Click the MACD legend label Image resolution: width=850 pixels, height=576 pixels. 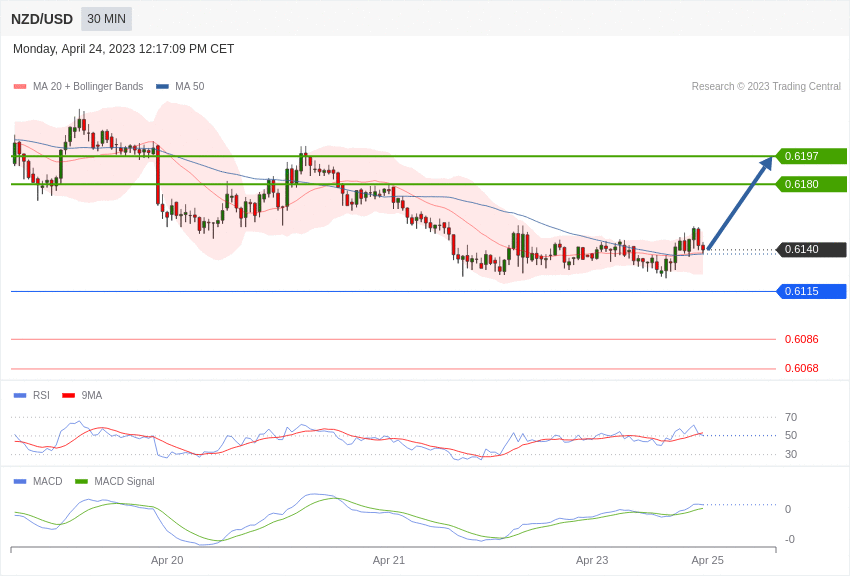[x=48, y=481]
